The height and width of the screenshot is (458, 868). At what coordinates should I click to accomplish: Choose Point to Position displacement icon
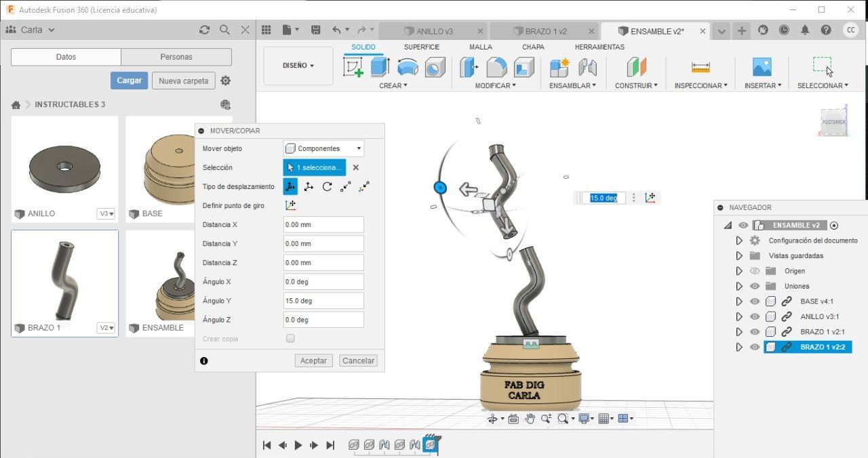[x=364, y=186]
